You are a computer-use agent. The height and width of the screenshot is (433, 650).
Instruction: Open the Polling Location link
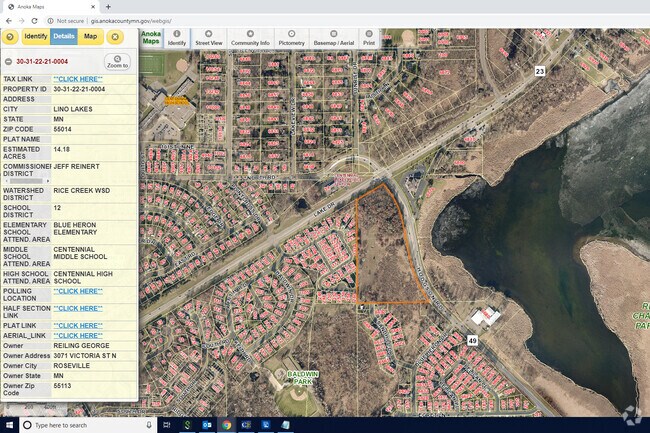click(x=78, y=291)
